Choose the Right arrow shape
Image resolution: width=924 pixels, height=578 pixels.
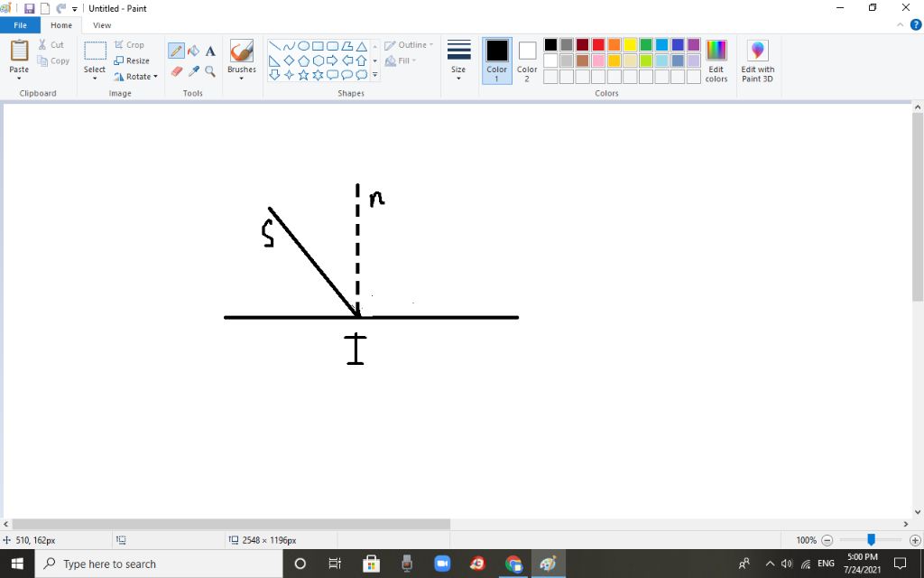(332, 61)
